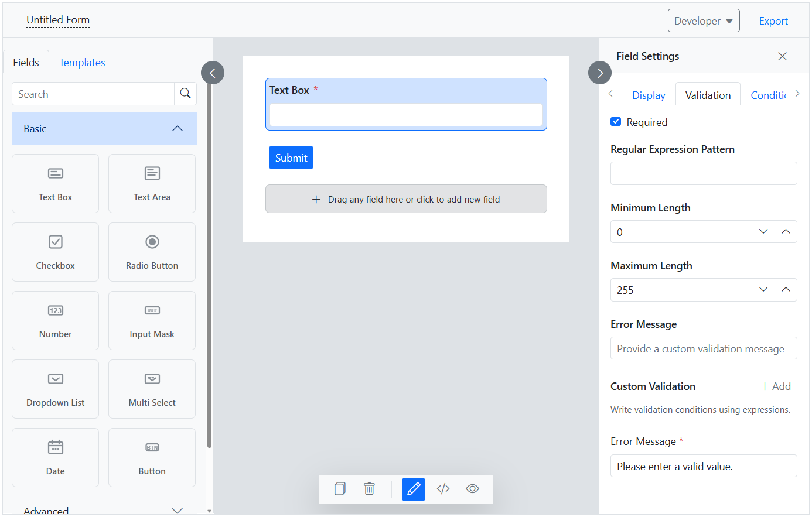Screen dimensions: 812x517
Task: Collapse the Field Settings panel with round arrow
Action: click(600, 73)
